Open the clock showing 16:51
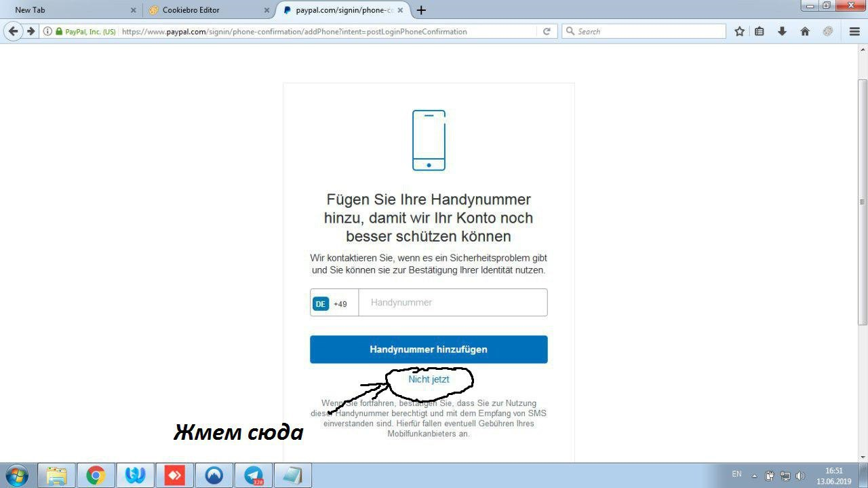The height and width of the screenshot is (488, 868). click(833, 475)
